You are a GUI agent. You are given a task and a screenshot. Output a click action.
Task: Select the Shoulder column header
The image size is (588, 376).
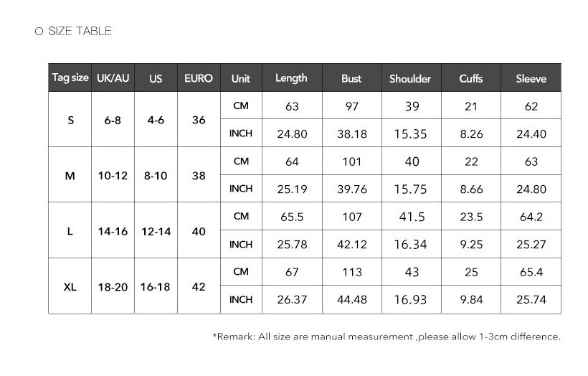(x=410, y=79)
